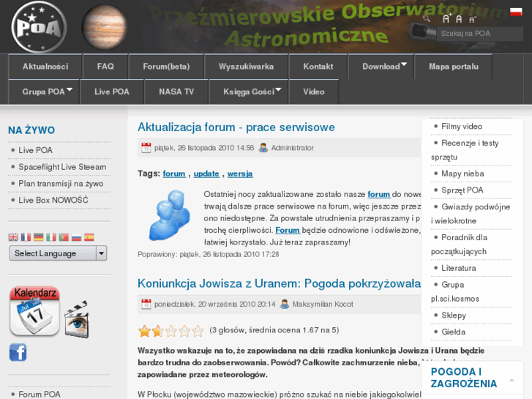Click the Polish flag icon in the header
532x399 pixels.
[x=516, y=12]
